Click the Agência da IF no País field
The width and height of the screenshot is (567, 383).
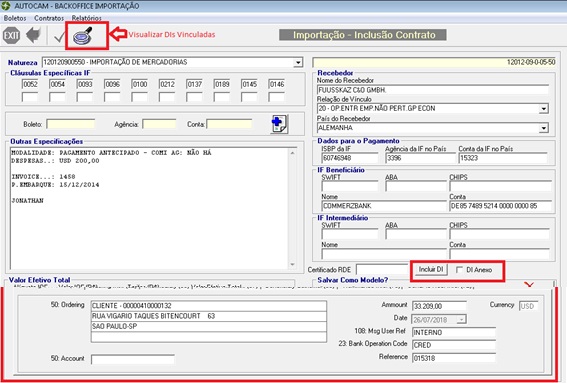[x=421, y=158]
